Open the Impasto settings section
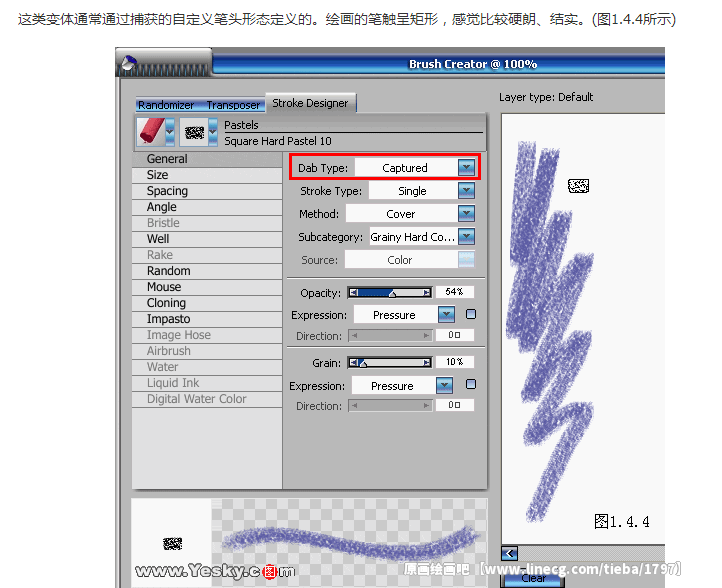 pos(207,319)
